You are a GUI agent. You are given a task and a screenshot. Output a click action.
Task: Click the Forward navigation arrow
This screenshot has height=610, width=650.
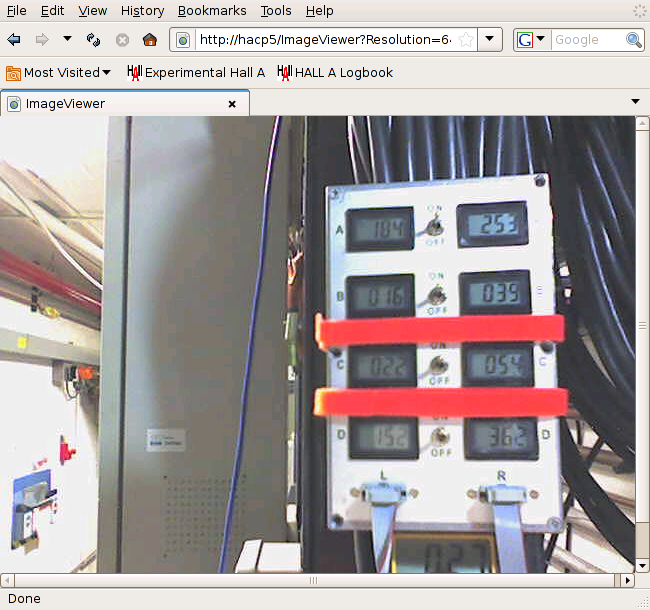pos(42,40)
